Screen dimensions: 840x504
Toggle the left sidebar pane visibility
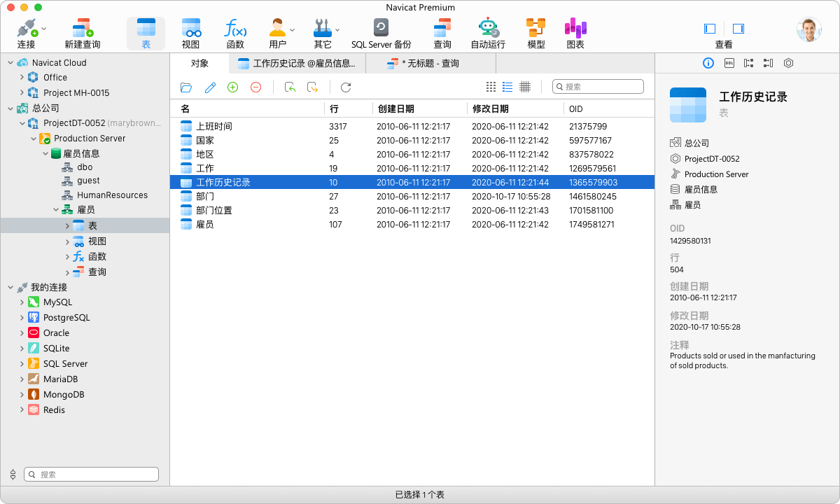(x=710, y=29)
